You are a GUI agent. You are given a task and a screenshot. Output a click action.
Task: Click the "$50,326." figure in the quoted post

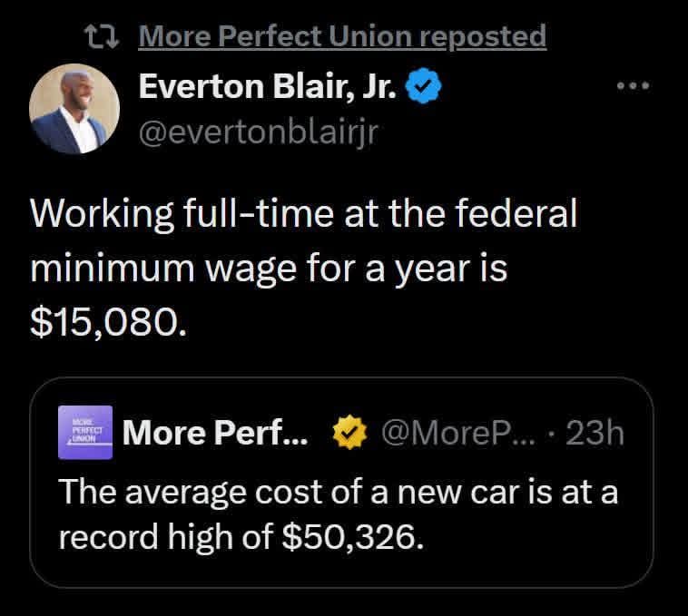pyautogui.click(x=353, y=538)
